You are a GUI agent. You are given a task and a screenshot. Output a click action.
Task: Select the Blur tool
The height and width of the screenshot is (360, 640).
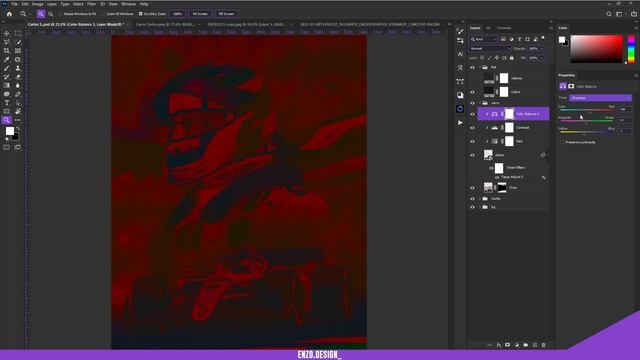(x=18, y=85)
